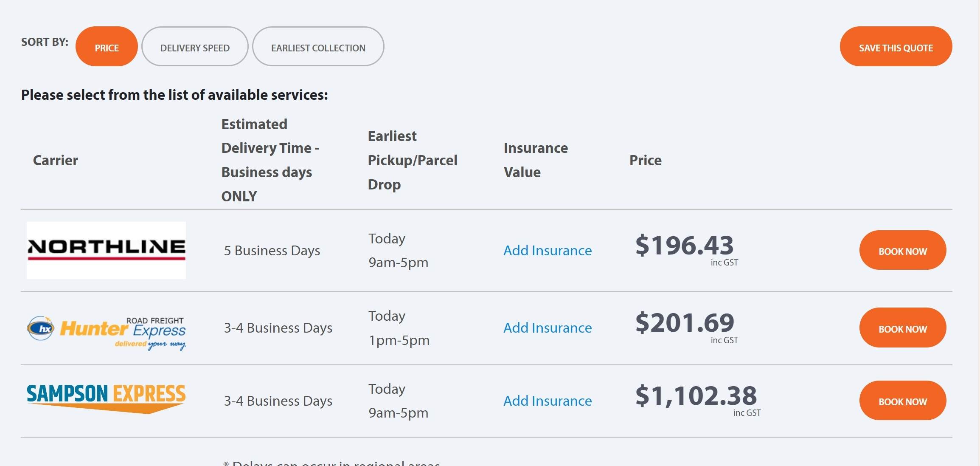Viewport: 980px width, 466px height.
Task: Click the Sampson Express carrier logo
Action: pyautogui.click(x=106, y=398)
